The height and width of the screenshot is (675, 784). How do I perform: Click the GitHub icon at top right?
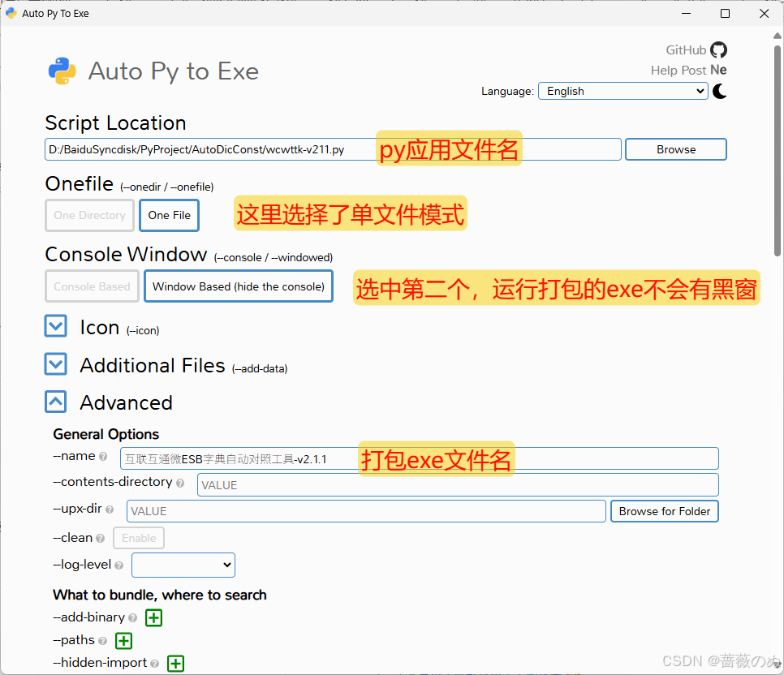718,49
